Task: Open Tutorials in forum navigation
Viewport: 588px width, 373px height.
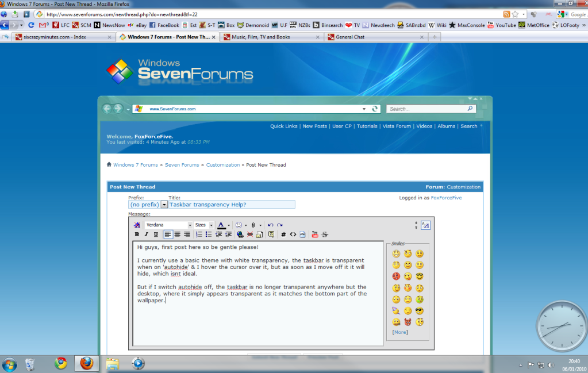Action: point(367,126)
